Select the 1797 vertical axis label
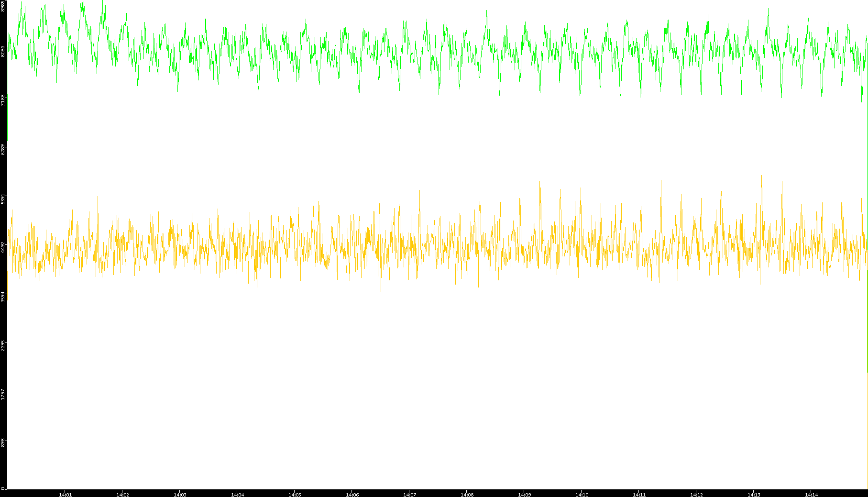 pos(3,395)
